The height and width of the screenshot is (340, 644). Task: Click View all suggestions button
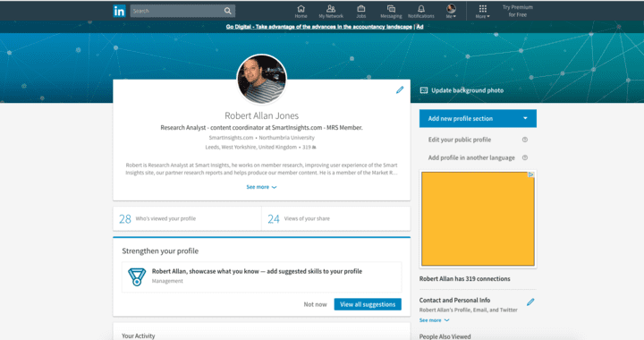(x=368, y=304)
